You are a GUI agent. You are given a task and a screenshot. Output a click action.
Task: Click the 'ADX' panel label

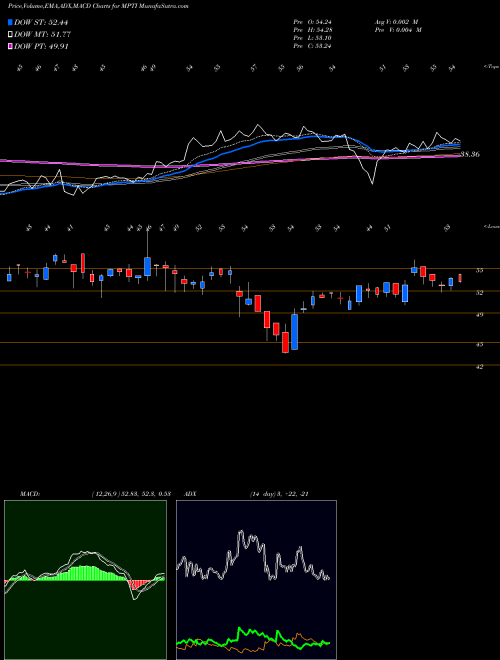coord(190,494)
